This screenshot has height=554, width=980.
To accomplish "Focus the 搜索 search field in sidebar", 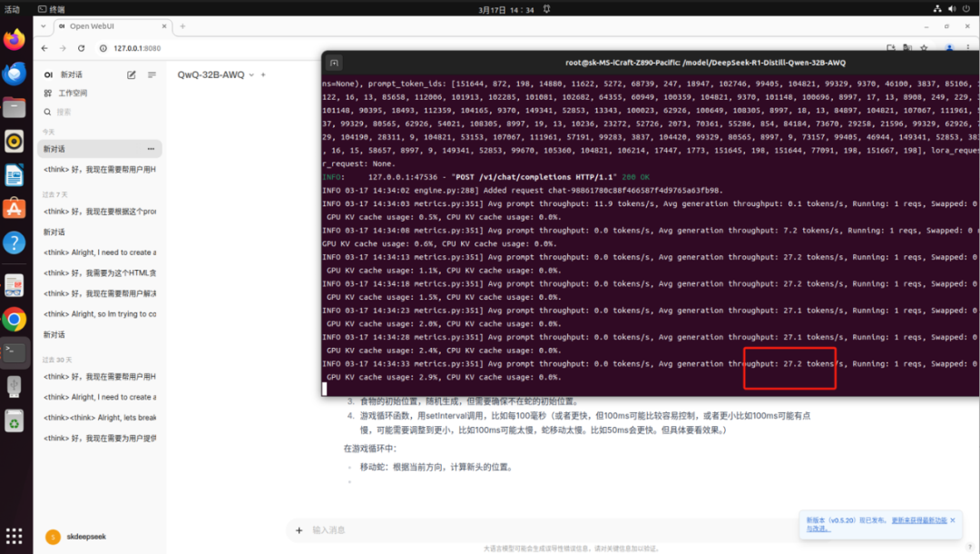I will click(x=64, y=112).
